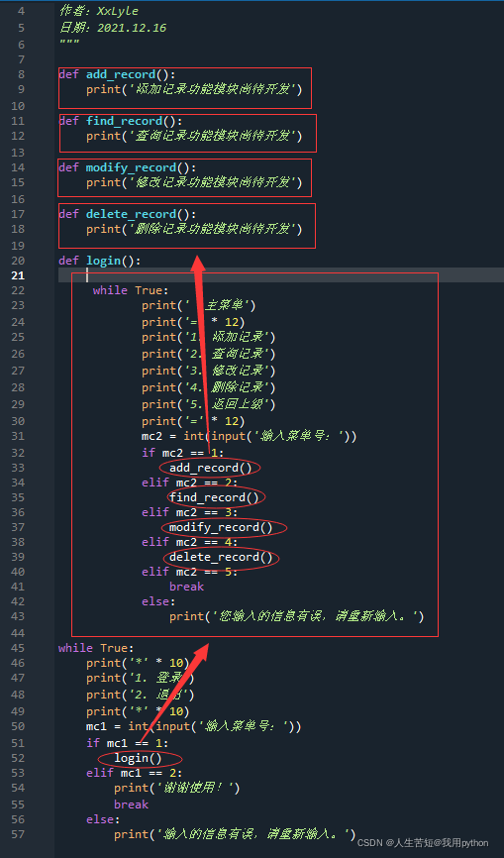Click gutter line number 21
This screenshot has width=504, height=858.
pos(18,275)
